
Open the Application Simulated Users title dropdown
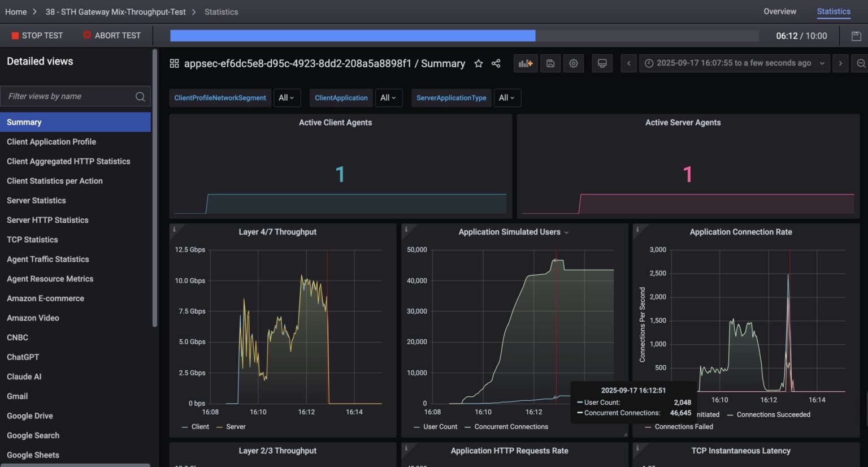[567, 232]
